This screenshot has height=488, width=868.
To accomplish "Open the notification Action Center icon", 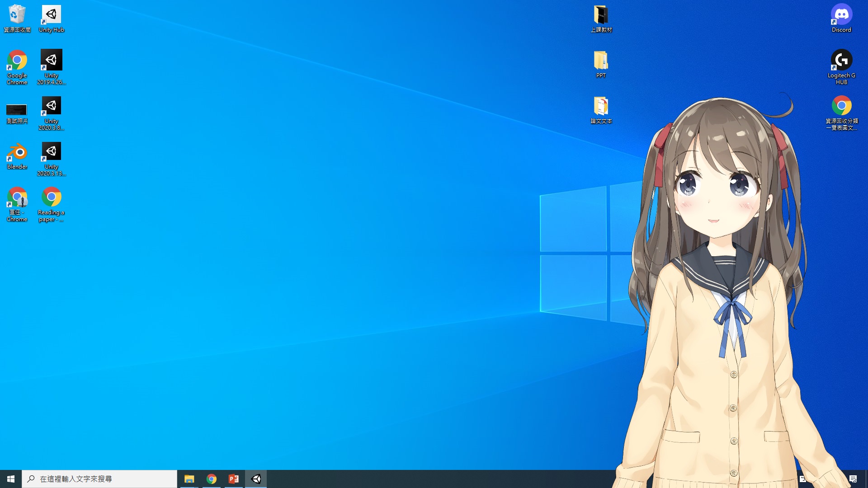I will click(853, 479).
